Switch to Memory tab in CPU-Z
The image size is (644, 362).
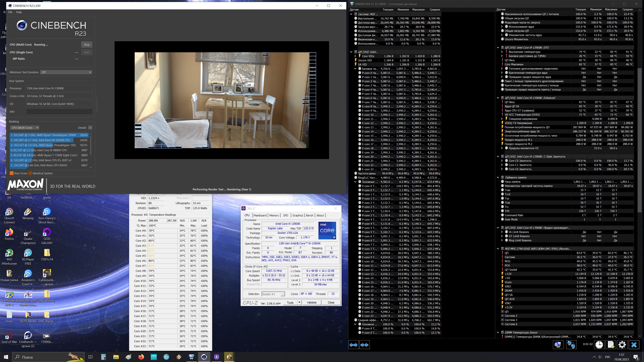point(274,215)
